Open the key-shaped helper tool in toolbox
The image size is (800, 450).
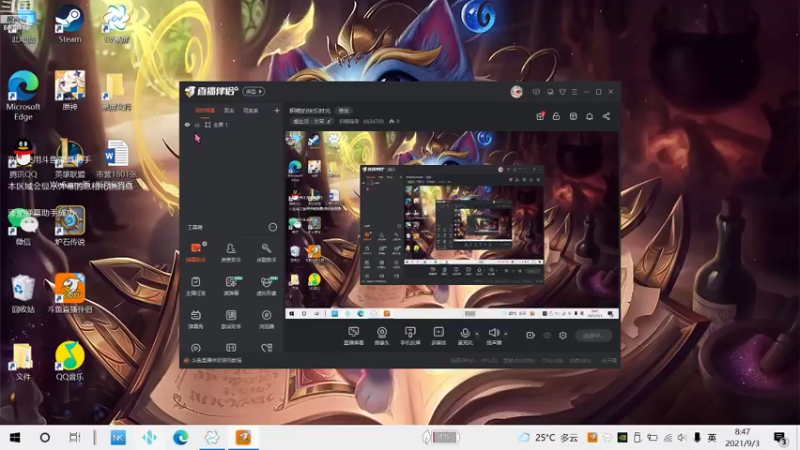pos(266,252)
